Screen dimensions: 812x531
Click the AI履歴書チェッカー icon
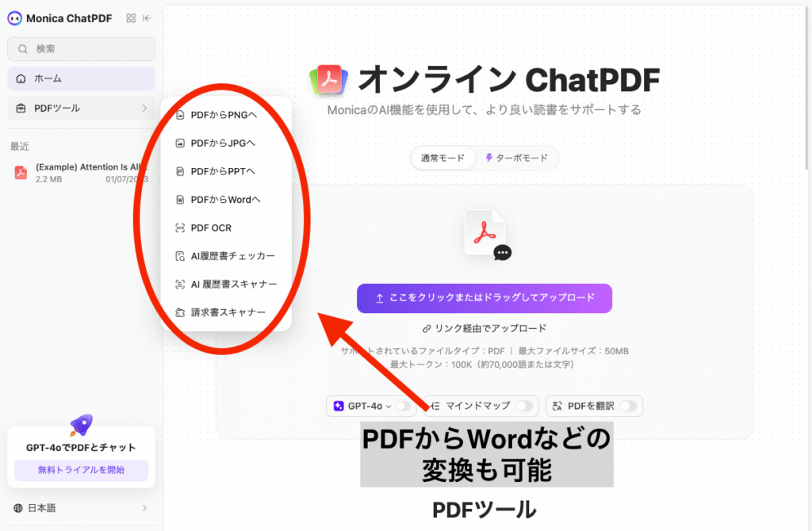180,256
